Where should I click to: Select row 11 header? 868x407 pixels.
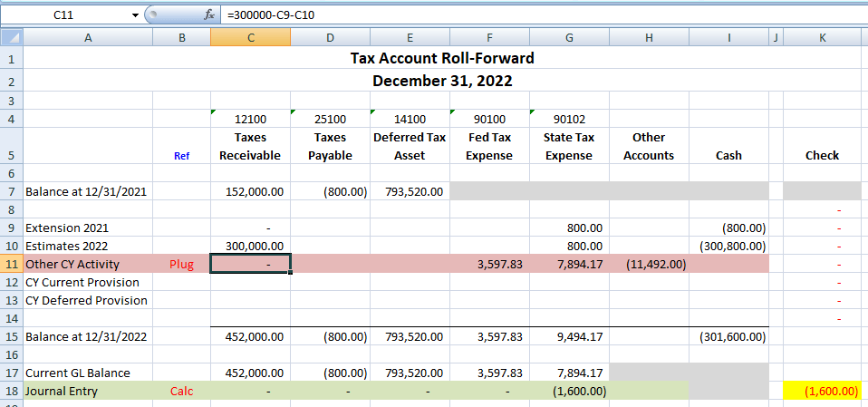tap(11, 264)
